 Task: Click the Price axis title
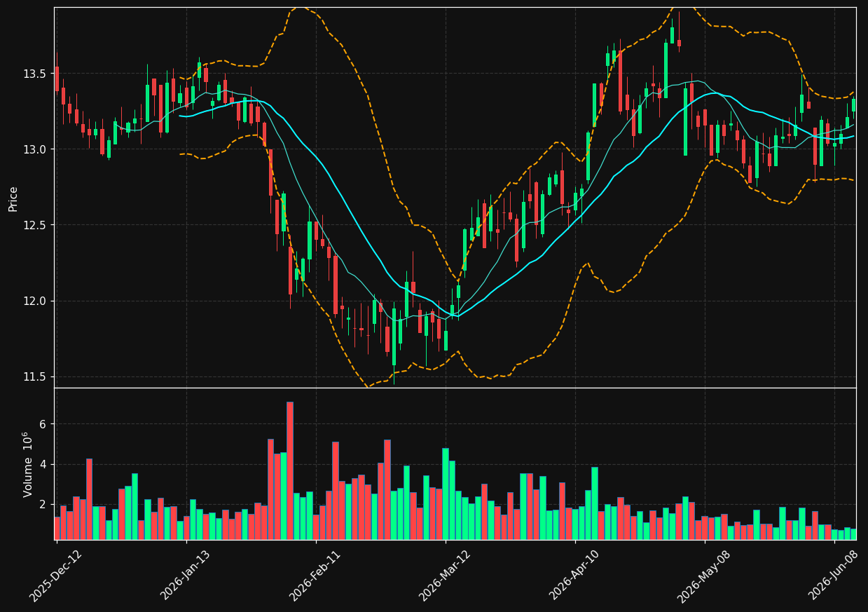point(13,198)
